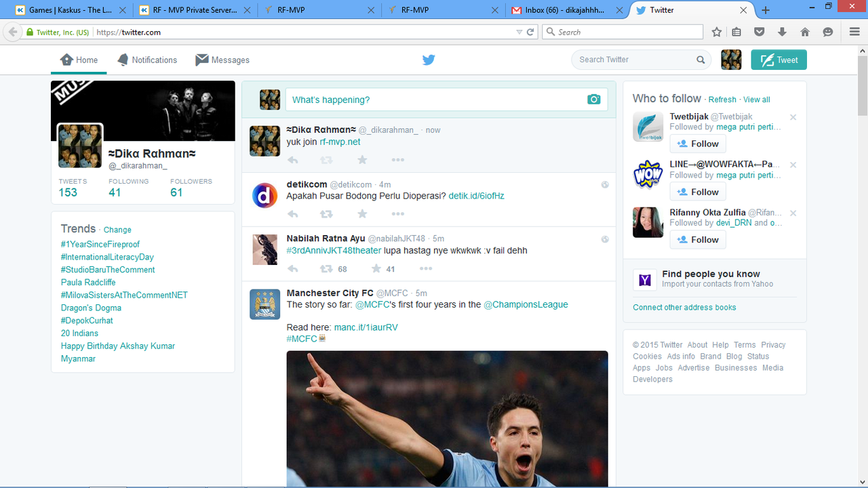868x488 pixels.
Task: Reply to detikcom's Pusar Bodong tweet
Action: coord(293,214)
